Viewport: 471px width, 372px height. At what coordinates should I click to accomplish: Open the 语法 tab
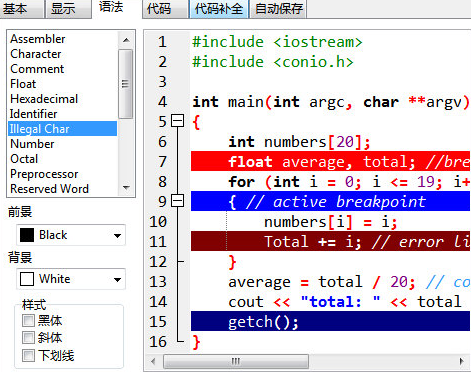[x=111, y=7]
